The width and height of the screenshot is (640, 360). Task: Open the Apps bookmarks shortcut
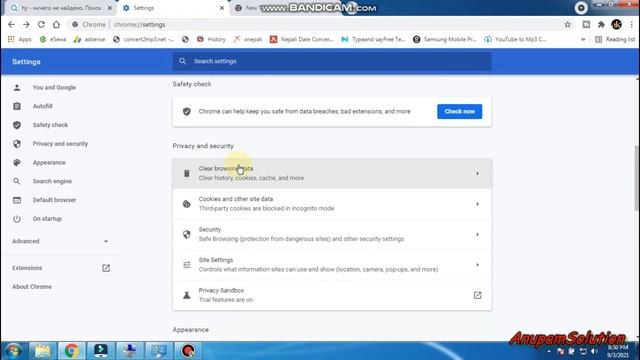coord(20,39)
